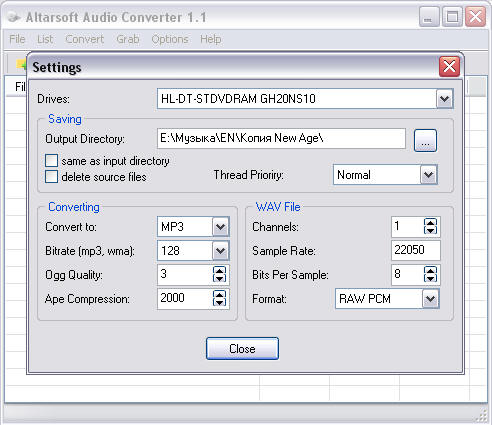The width and height of the screenshot is (492, 425).
Task: Click the Close button
Action: (242, 349)
